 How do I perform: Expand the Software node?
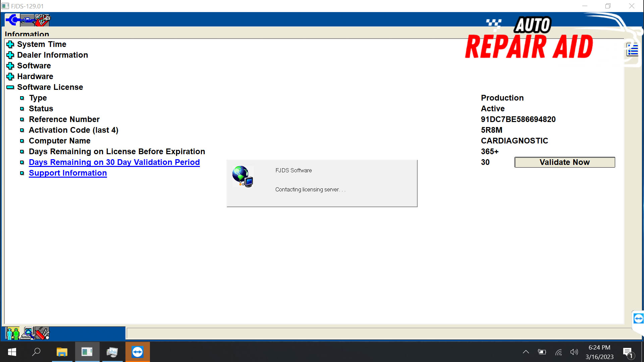tap(10, 66)
